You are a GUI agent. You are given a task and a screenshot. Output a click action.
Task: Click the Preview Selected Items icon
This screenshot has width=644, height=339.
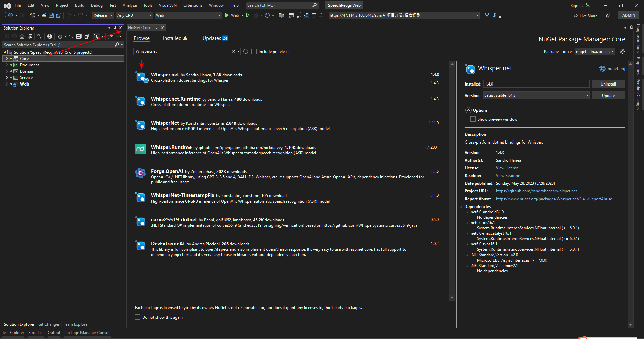coord(118,36)
